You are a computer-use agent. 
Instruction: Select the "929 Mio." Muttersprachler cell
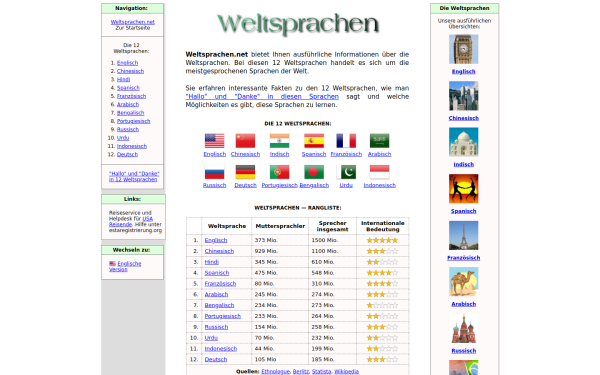pos(280,251)
